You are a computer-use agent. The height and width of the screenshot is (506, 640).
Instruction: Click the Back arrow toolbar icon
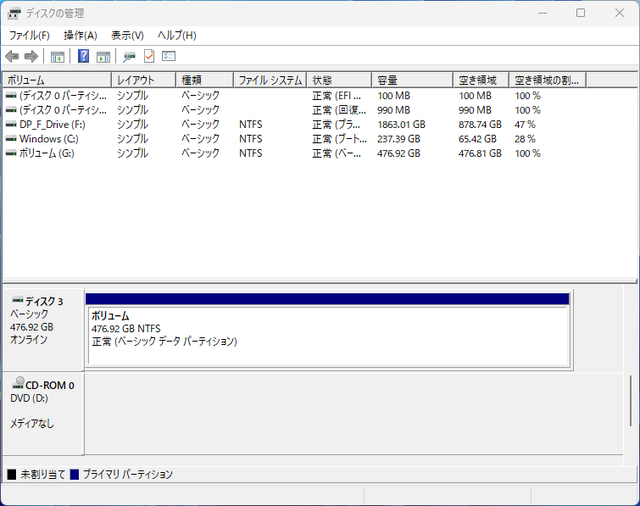point(12,56)
